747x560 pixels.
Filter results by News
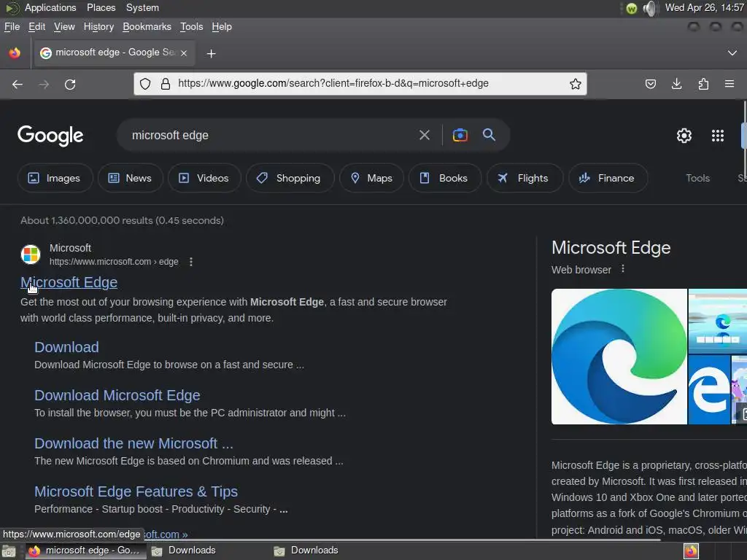pos(130,178)
